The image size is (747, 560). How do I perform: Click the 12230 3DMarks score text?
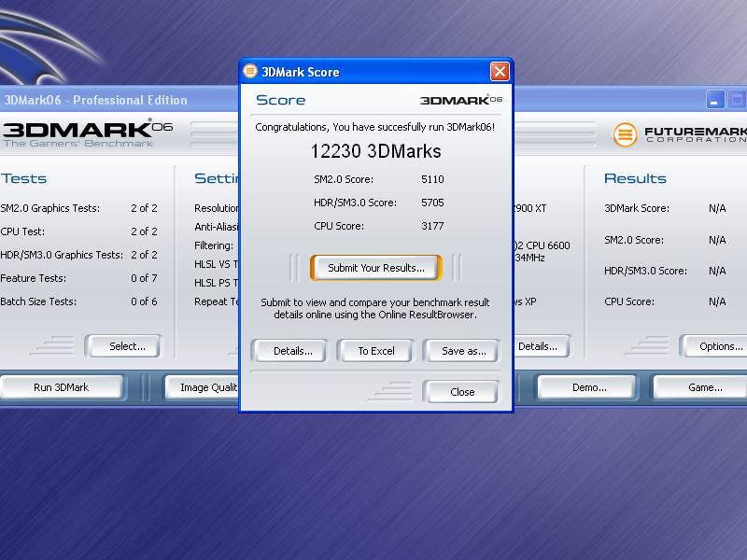[x=376, y=151]
